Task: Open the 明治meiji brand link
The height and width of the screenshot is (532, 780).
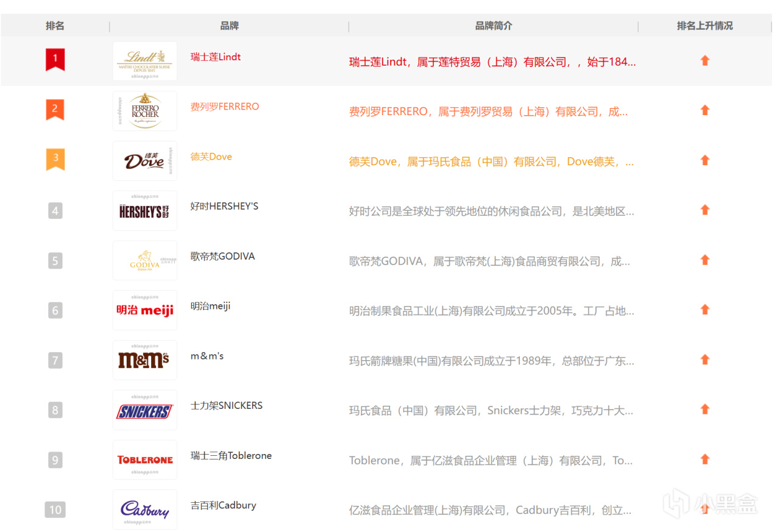Action: (210, 306)
